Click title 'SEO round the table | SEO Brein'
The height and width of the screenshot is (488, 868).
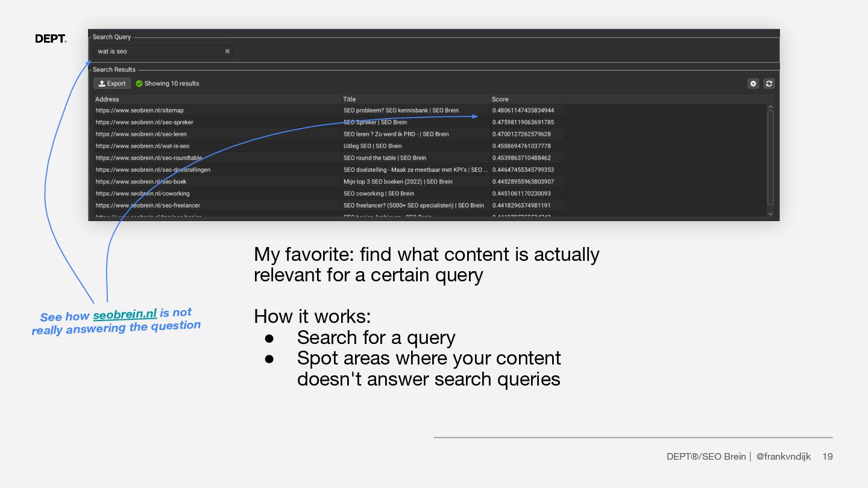[385, 158]
